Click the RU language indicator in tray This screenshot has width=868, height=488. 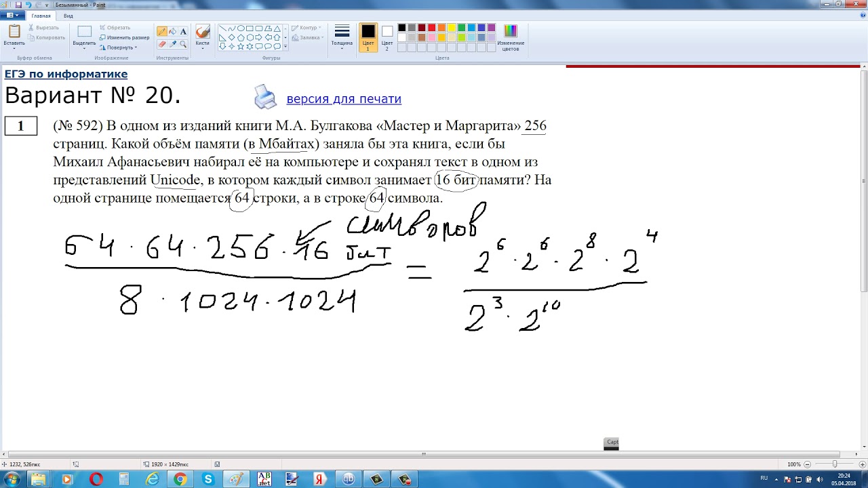[x=764, y=478]
